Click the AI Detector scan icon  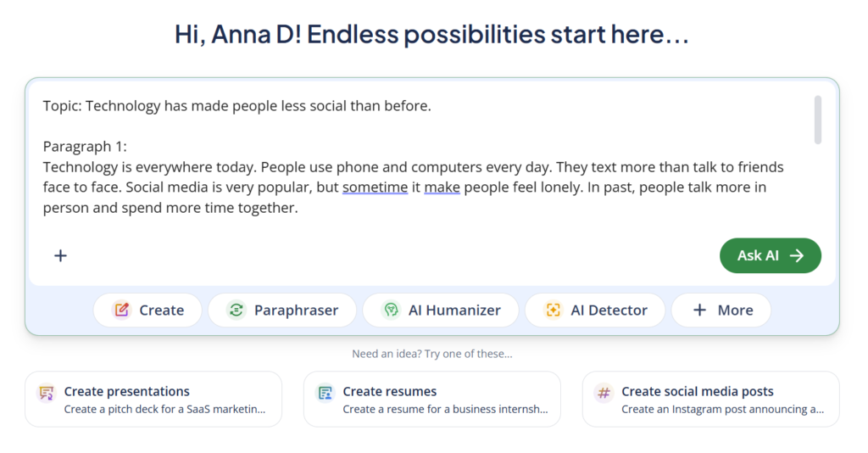pos(553,310)
